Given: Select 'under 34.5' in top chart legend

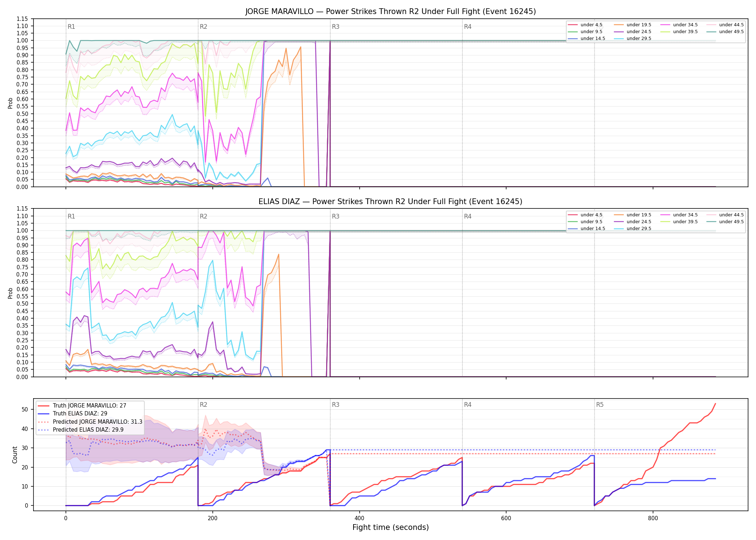Looking at the screenshot, I should (x=685, y=25).
